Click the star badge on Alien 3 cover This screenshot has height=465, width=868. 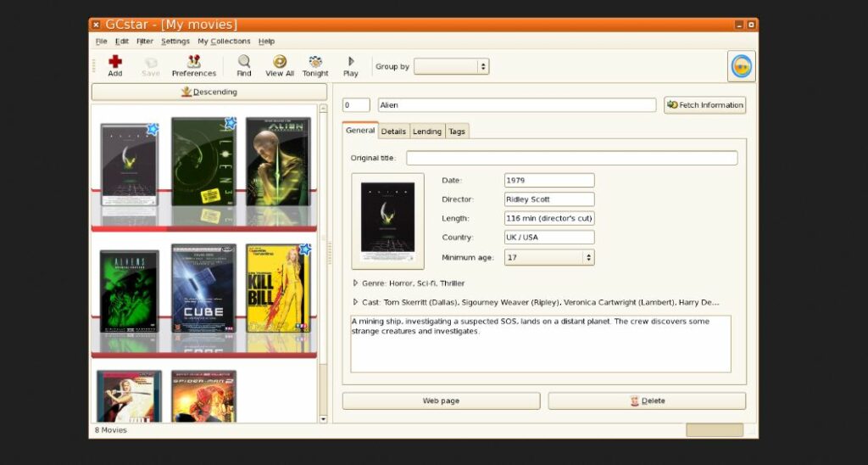click(231, 123)
